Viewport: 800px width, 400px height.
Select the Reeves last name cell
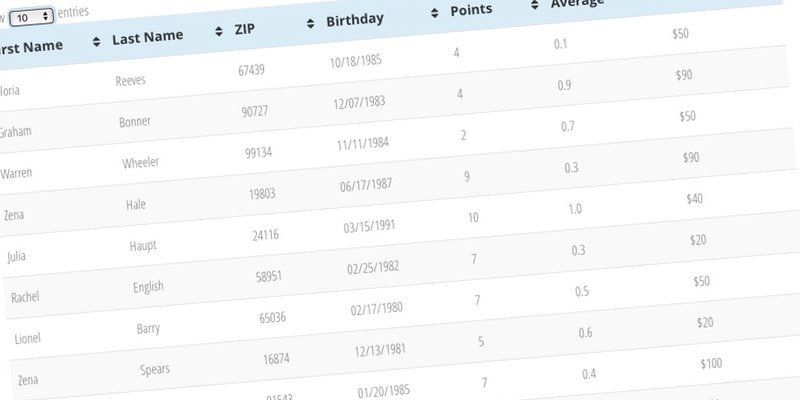pos(132,80)
